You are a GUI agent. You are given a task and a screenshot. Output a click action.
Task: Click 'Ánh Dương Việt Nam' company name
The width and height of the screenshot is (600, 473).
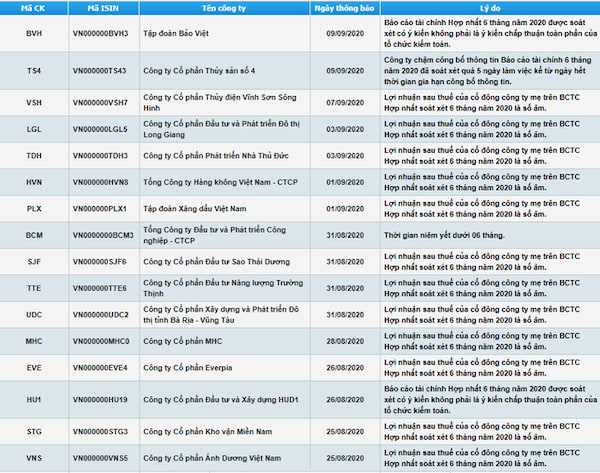(212, 458)
